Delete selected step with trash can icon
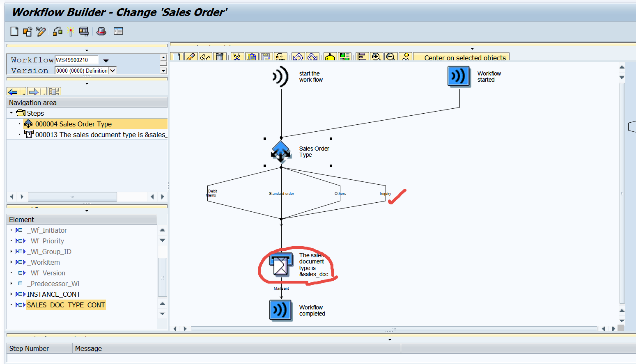The image size is (636, 364). [220, 57]
